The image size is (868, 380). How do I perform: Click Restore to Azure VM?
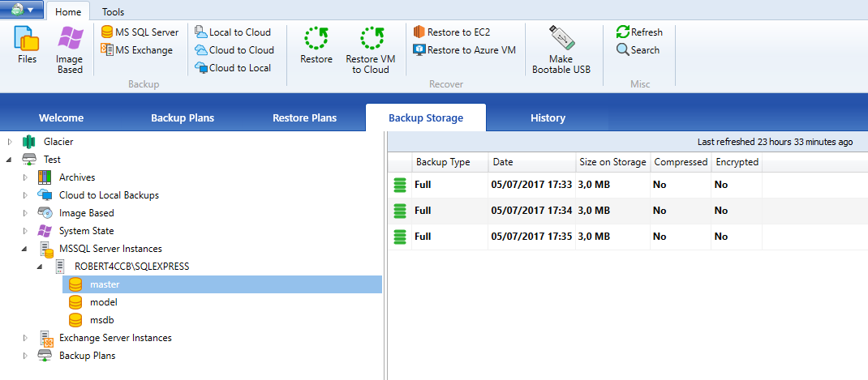(x=465, y=50)
